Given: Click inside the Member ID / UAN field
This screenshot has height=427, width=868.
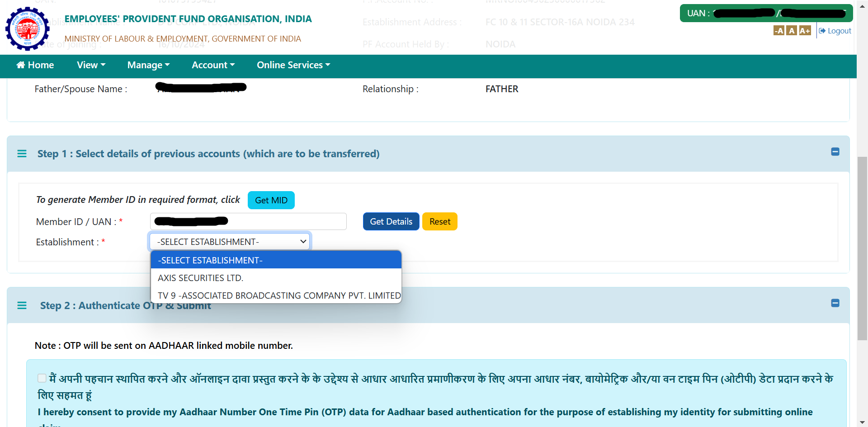Looking at the screenshot, I should point(248,221).
